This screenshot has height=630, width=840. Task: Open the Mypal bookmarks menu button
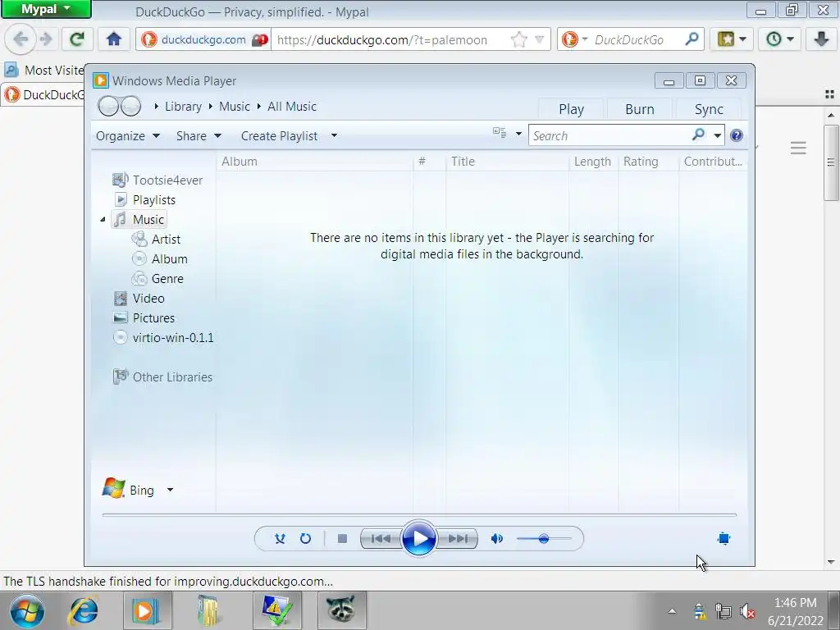731,39
